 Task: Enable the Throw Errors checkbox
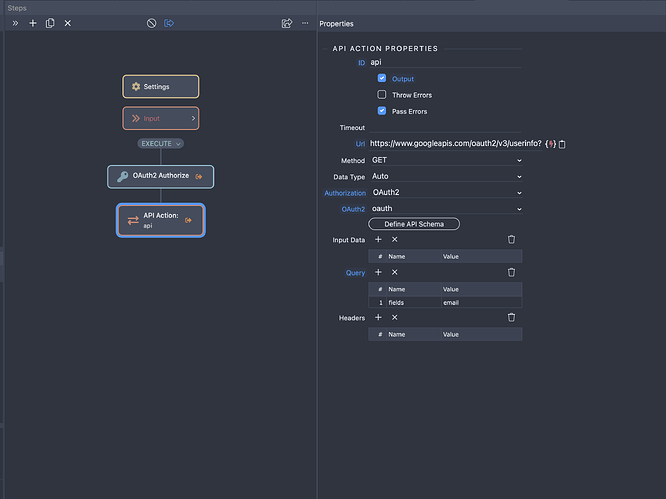(382, 95)
